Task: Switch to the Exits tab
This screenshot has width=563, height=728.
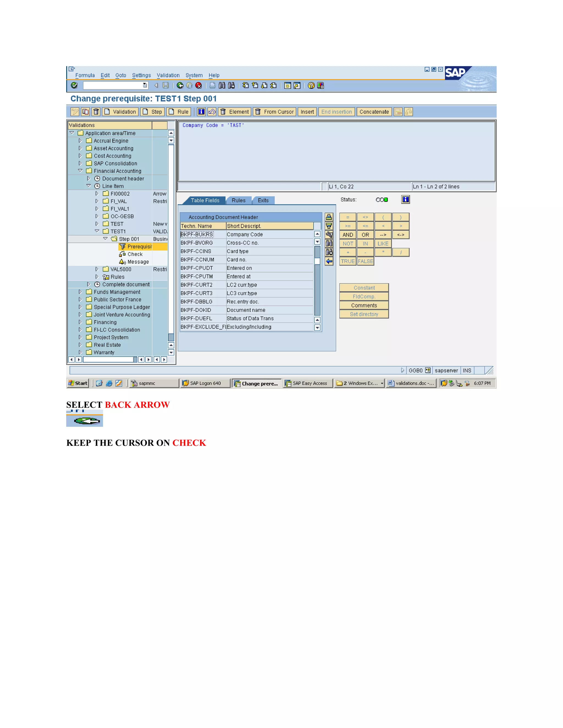Action: tap(263, 200)
